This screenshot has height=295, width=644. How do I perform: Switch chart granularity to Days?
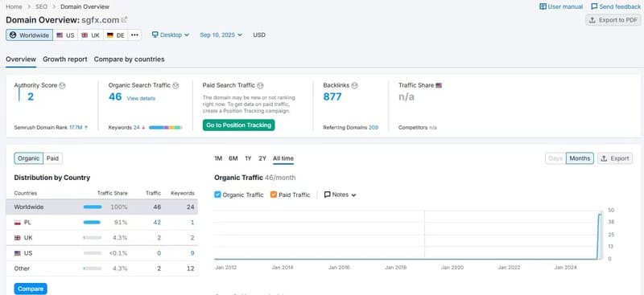tap(555, 158)
